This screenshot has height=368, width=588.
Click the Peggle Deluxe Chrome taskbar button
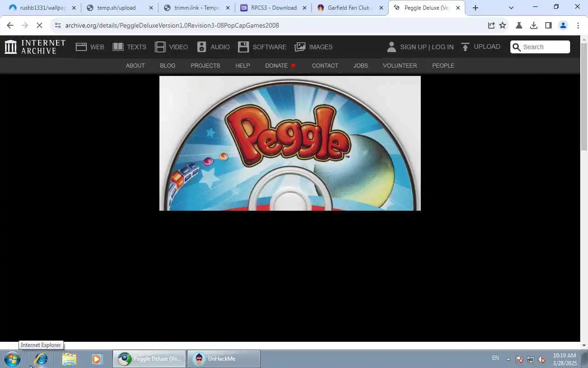(x=149, y=359)
